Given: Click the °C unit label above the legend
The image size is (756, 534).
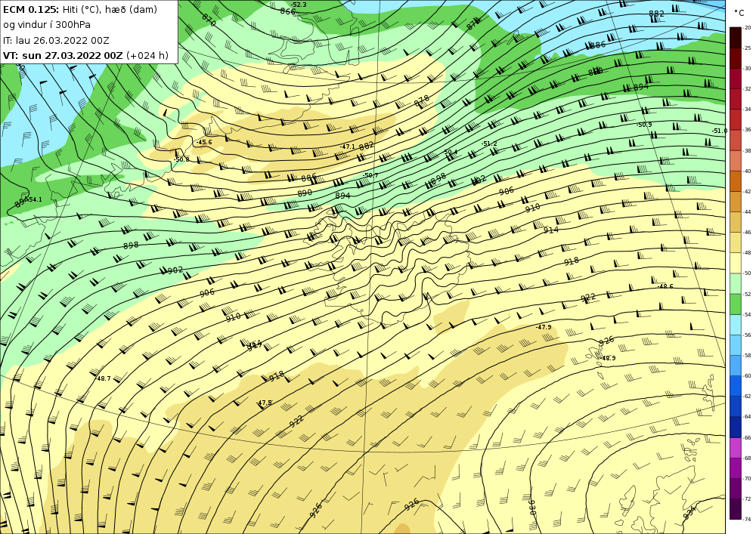Looking at the screenshot, I should pos(739,13).
